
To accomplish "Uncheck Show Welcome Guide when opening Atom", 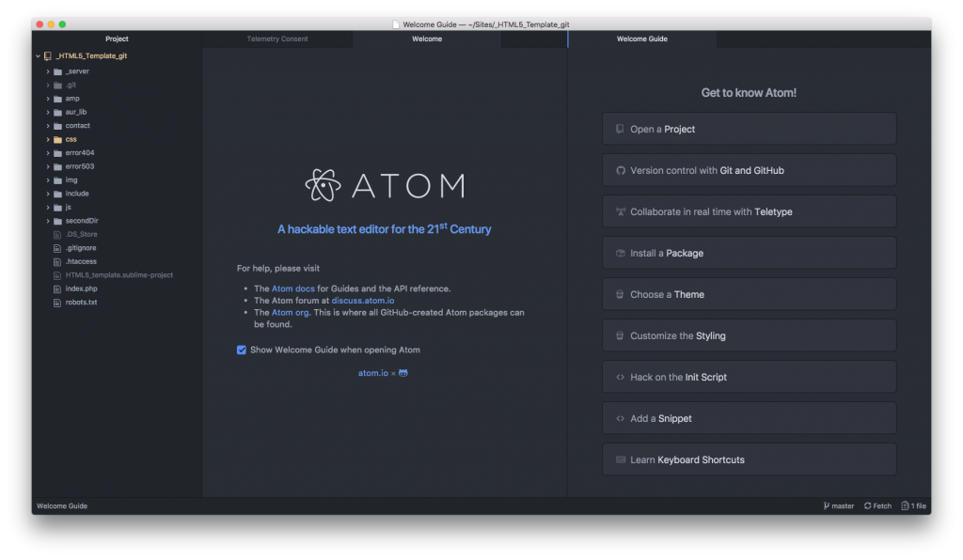I will pos(242,350).
